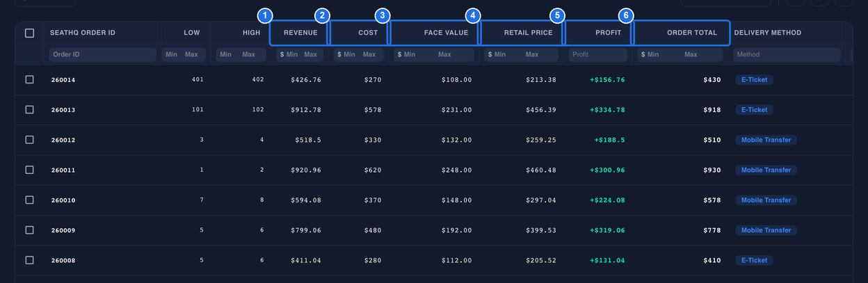Focus the Face Value Max filter

pyautogui.click(x=456, y=54)
